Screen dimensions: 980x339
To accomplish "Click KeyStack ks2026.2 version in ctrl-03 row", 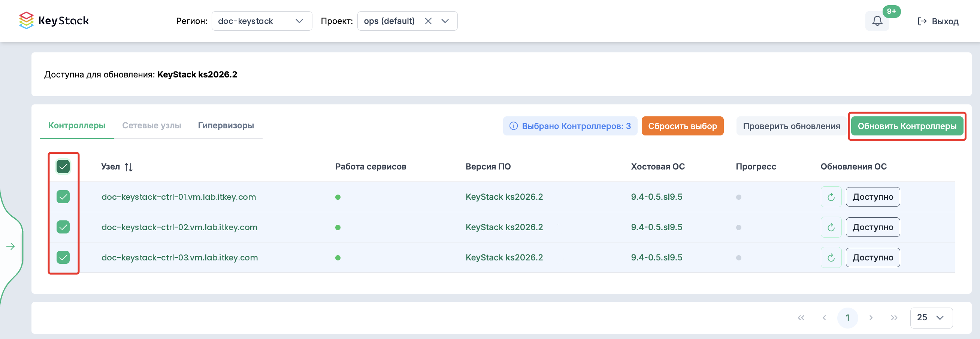I will point(505,258).
